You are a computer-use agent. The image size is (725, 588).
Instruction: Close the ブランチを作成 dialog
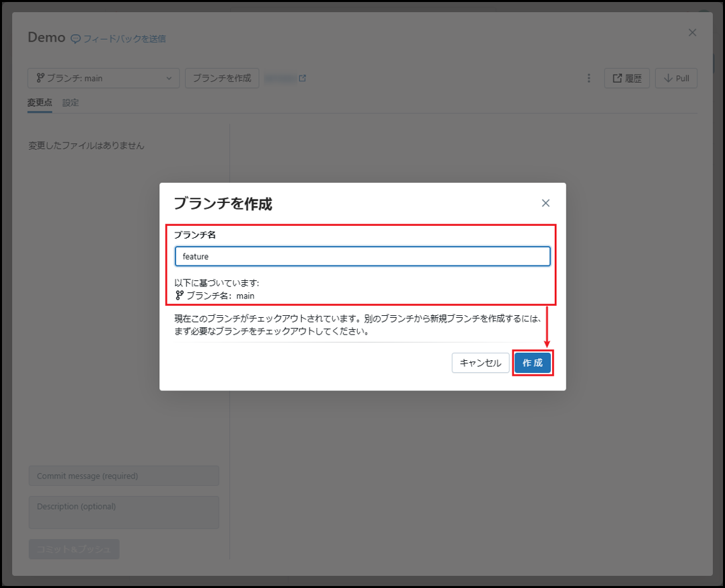click(545, 203)
